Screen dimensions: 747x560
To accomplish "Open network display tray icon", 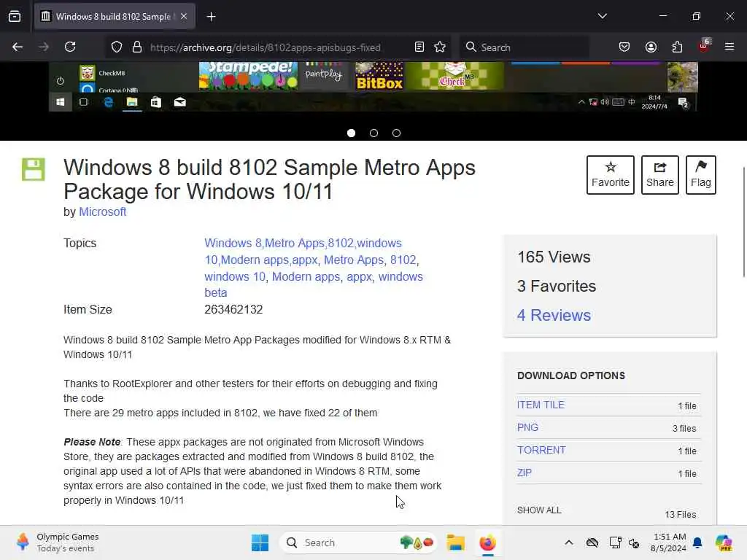I will (x=615, y=542).
